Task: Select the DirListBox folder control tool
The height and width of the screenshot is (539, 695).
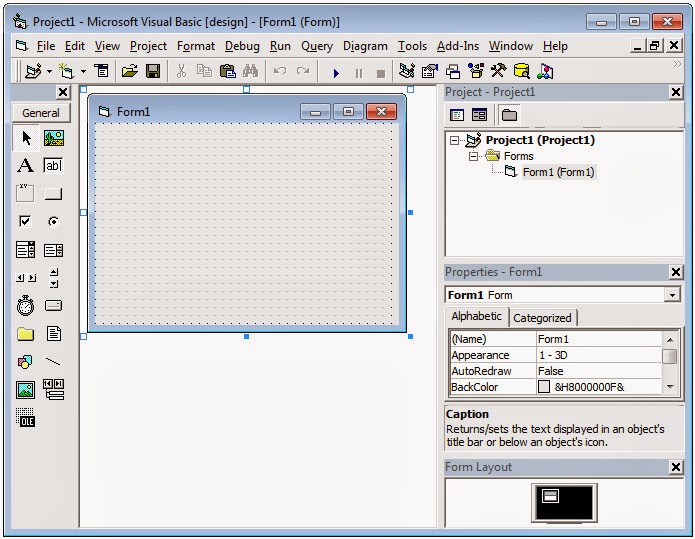Action: (x=25, y=334)
